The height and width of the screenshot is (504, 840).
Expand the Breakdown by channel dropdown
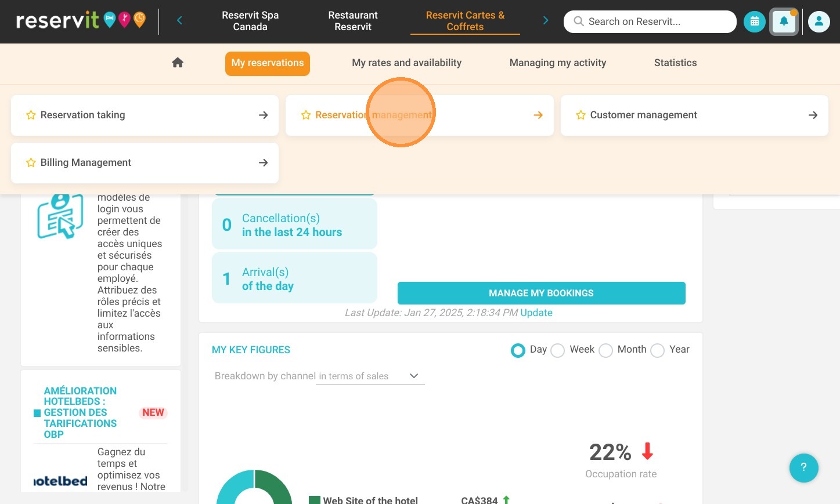point(370,376)
